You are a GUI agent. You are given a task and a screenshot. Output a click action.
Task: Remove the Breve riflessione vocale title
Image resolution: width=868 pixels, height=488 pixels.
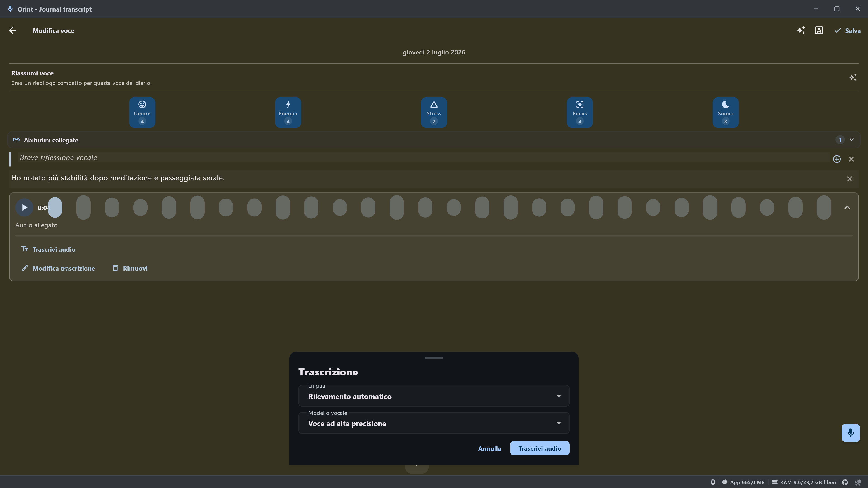click(851, 159)
